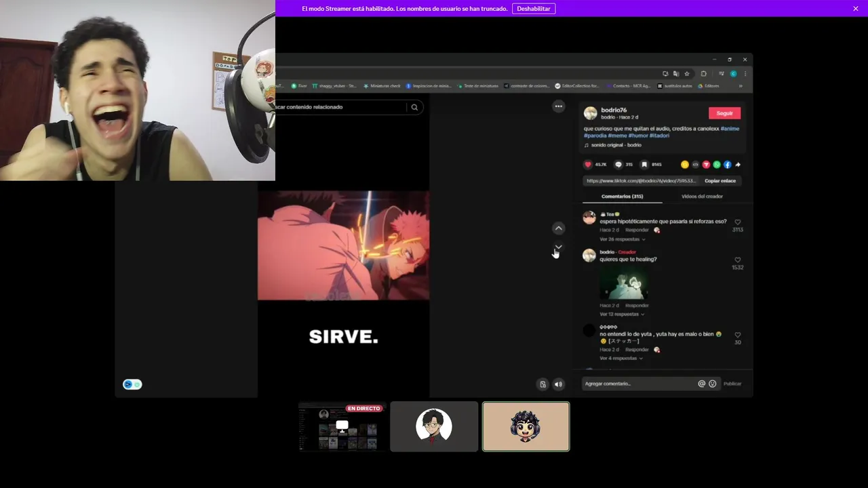Viewport: 868px width, 488px height.
Task: Click Responder under bodrio's comment
Action: 637,306
